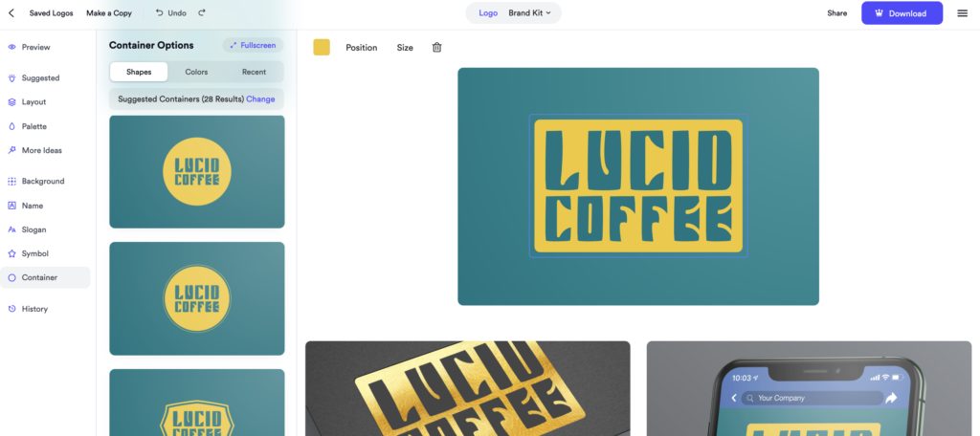Image resolution: width=980 pixels, height=436 pixels.
Task: Click the yellow container color swatch
Action: [322, 48]
